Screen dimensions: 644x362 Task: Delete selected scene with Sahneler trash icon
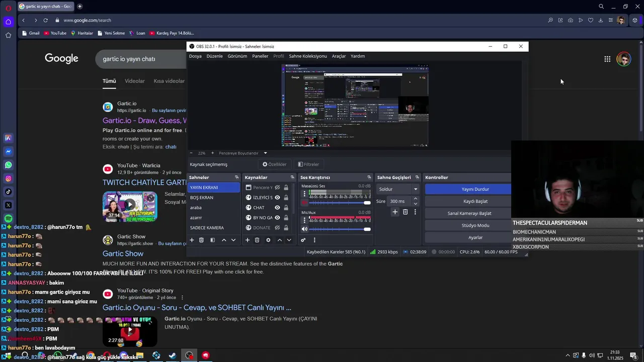tap(201, 240)
